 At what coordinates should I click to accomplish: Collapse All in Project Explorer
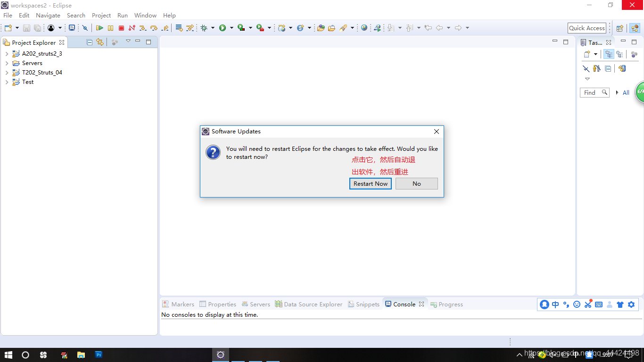(90, 42)
